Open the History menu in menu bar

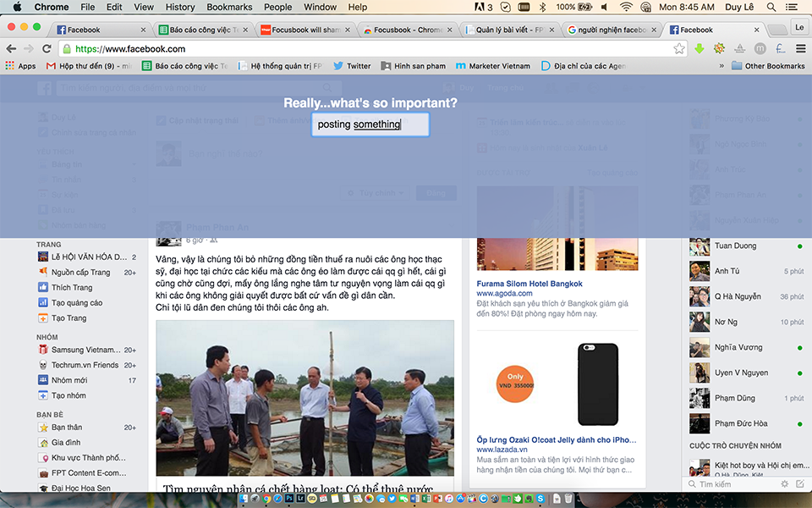tap(179, 7)
